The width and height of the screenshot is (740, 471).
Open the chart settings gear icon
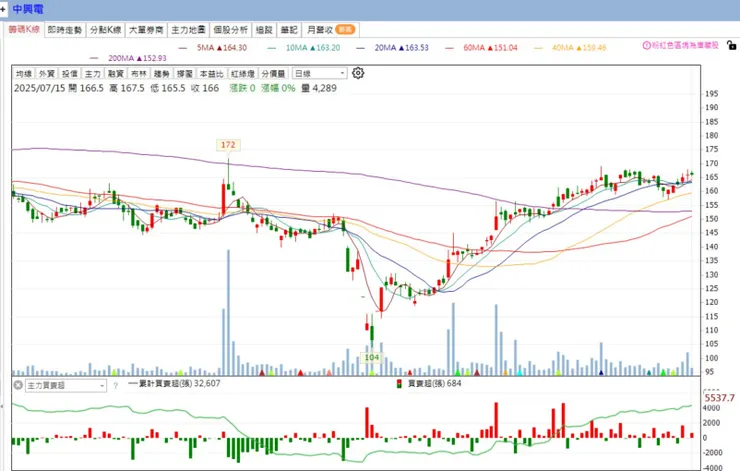pos(358,73)
